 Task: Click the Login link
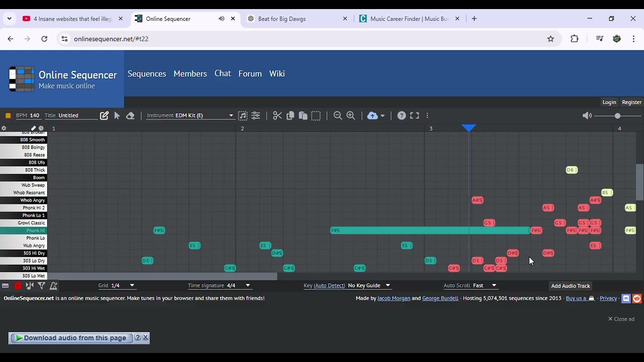tap(609, 102)
